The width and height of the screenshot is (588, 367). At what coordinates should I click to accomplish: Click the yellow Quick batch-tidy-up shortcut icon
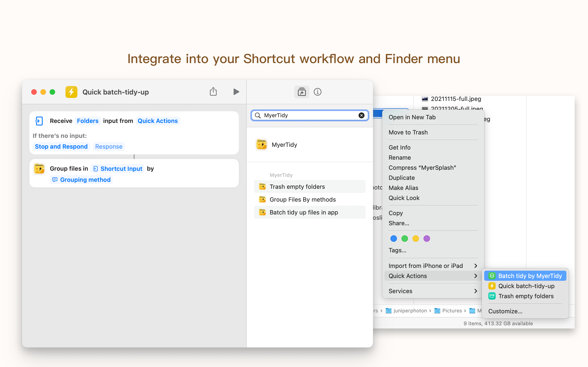pos(71,92)
